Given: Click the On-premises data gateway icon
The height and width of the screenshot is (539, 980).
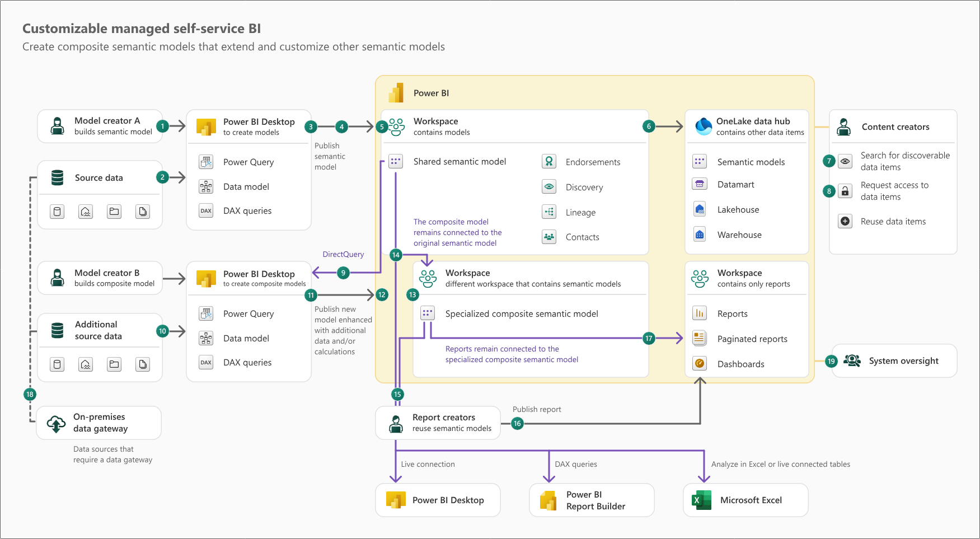Looking at the screenshot, I should click(55, 423).
